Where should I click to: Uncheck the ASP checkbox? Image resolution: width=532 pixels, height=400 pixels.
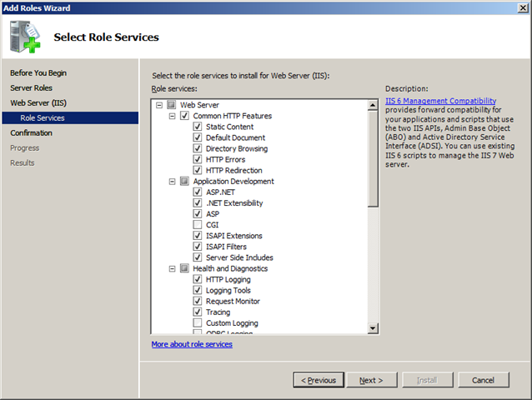(198, 213)
